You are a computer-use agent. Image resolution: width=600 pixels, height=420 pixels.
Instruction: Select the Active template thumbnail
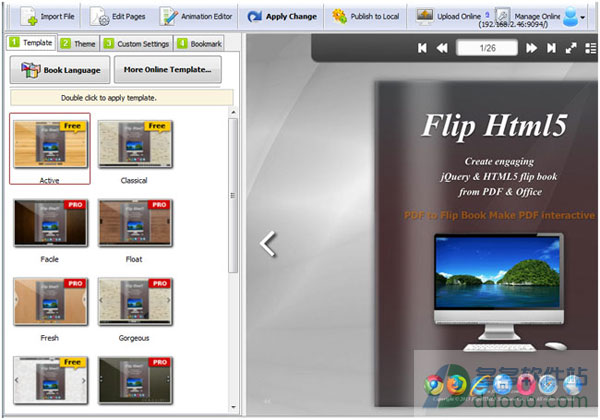click(x=50, y=144)
